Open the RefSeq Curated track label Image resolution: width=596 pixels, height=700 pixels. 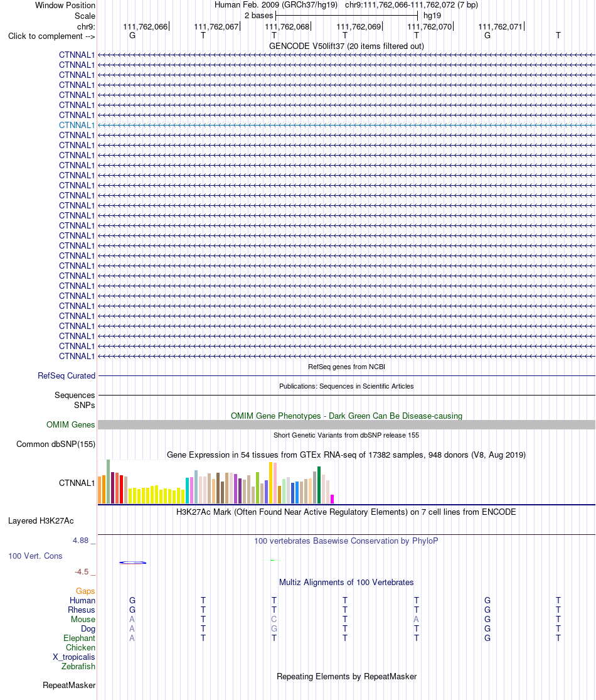click(67, 376)
